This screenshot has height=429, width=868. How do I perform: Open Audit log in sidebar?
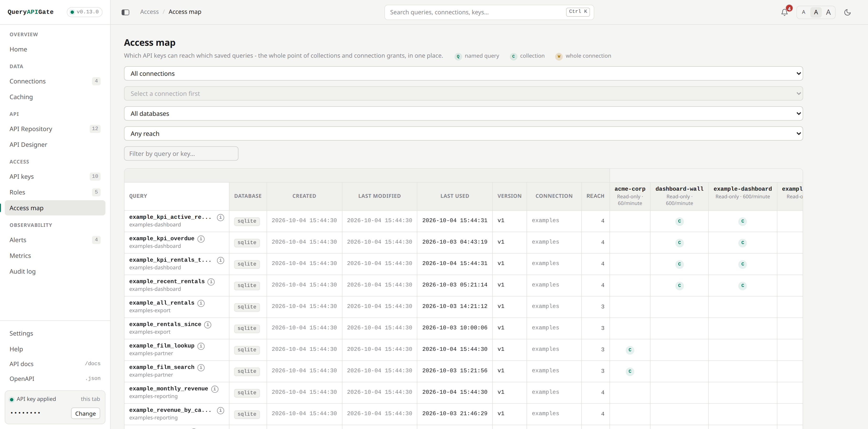click(x=55, y=271)
